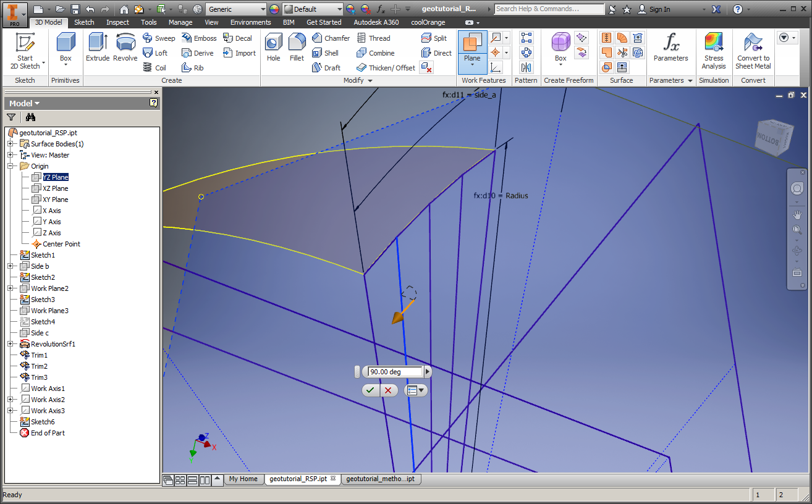The width and height of the screenshot is (812, 504).
Task: Open the Sketch ribbon tab
Action: [84, 22]
